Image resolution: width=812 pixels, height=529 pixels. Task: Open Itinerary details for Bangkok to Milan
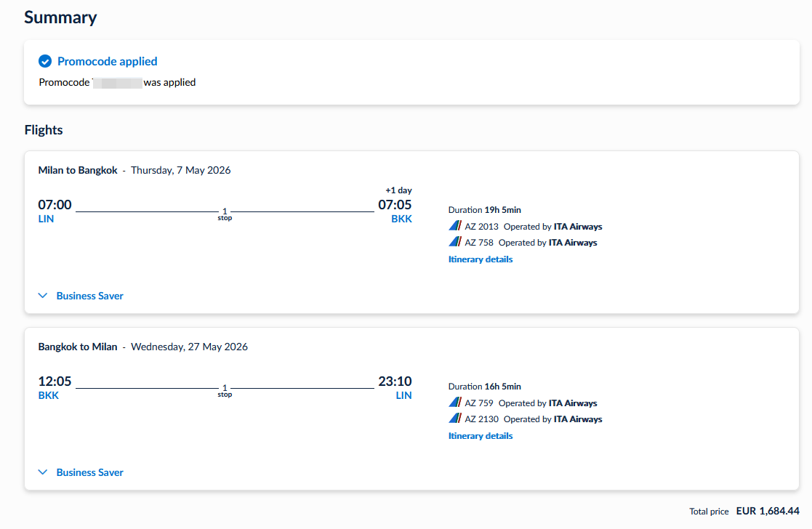pos(481,436)
